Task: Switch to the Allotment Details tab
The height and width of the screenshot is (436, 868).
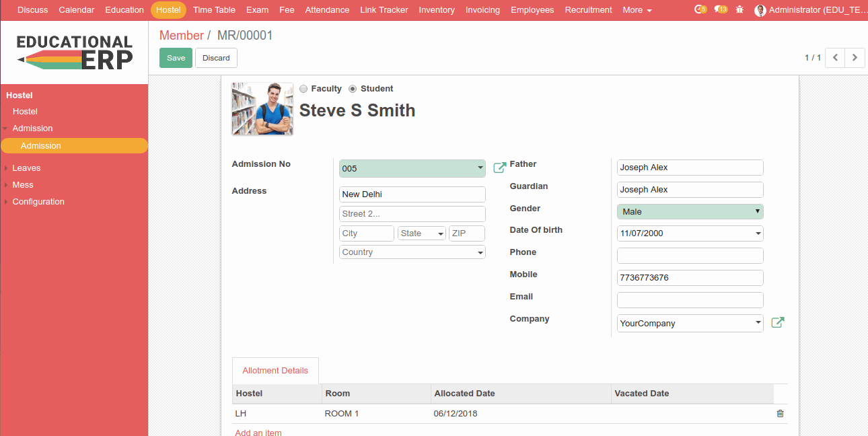Action: tap(275, 371)
